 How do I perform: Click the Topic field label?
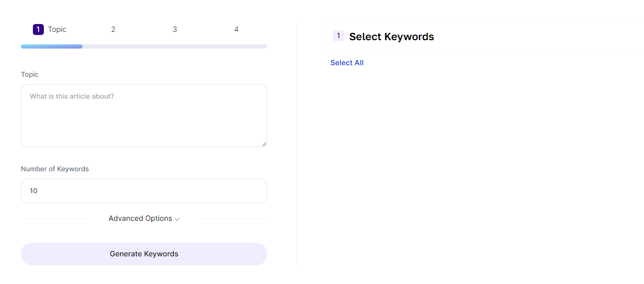30,75
